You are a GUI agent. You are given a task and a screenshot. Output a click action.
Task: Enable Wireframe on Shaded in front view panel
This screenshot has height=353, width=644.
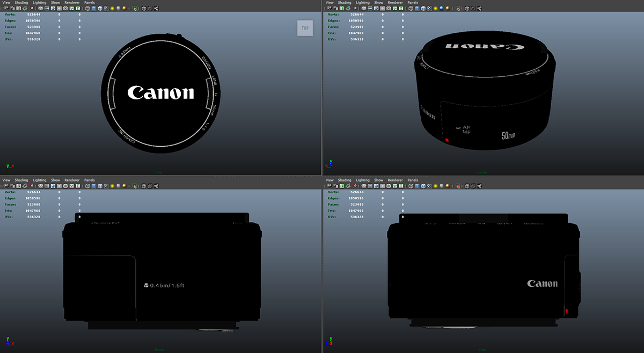tap(100, 186)
